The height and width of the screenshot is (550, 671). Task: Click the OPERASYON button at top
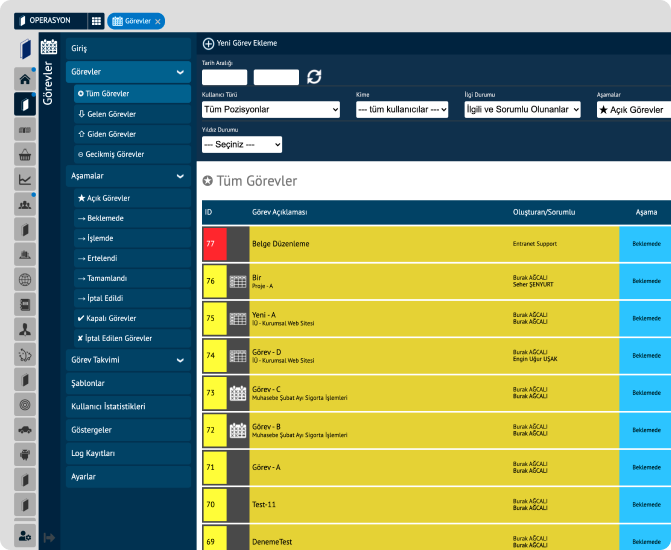(x=50, y=21)
